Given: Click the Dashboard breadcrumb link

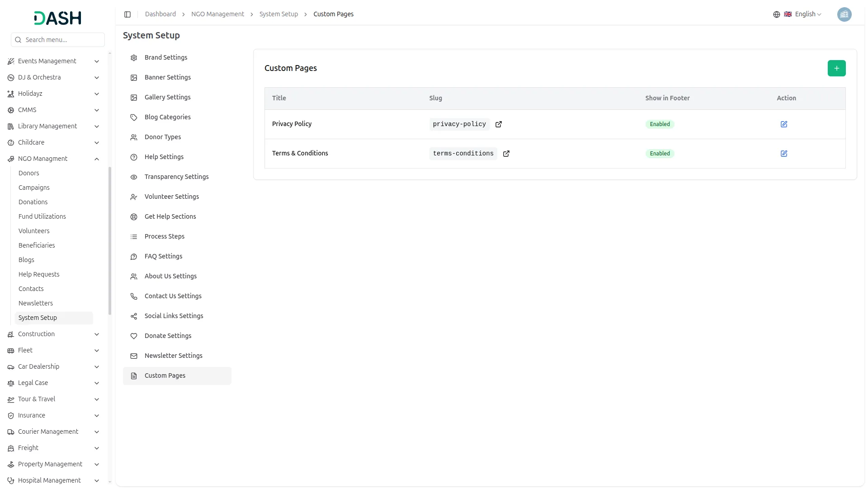Looking at the screenshot, I should click(x=160, y=14).
